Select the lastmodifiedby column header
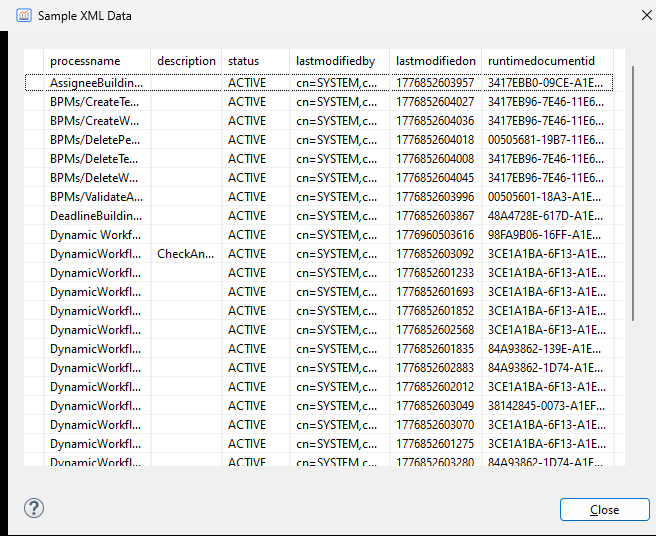656x536 pixels. (x=340, y=61)
